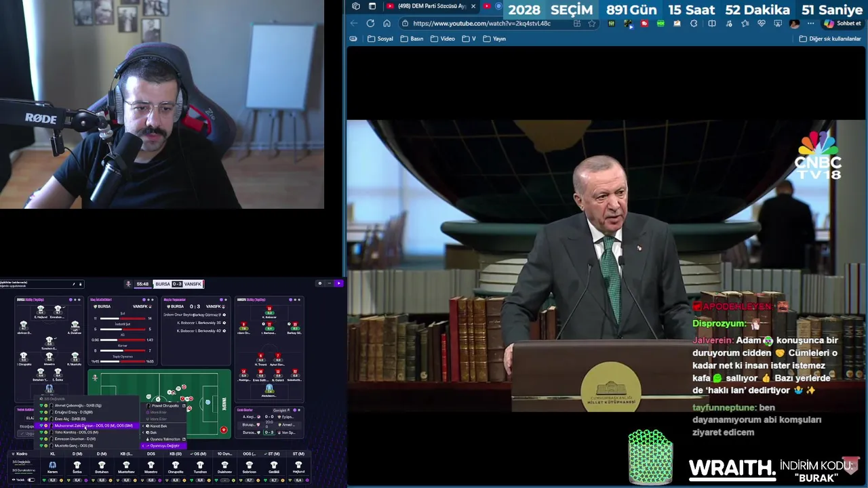Screen dimensions: 868x488
Task: Open the V bookmarks folder
Action: pos(469,39)
